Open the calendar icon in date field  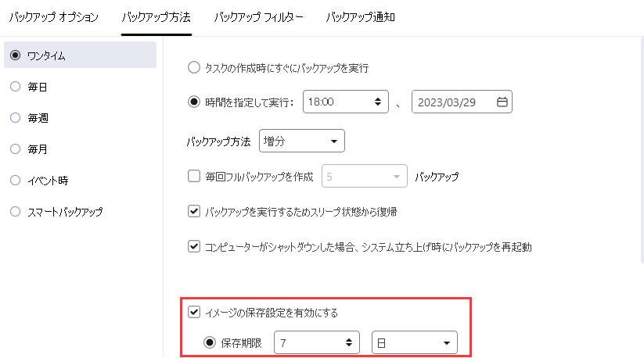tap(502, 102)
